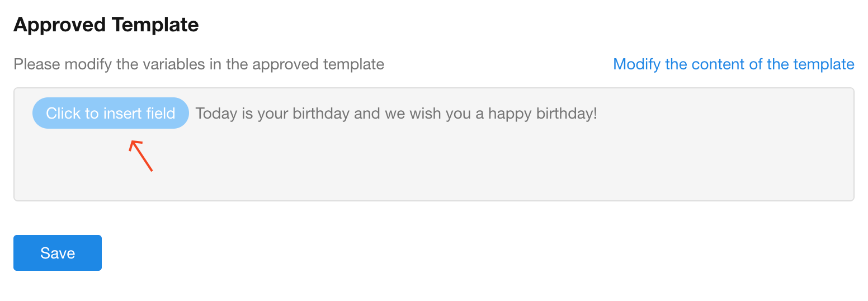
Task: Click 'approved template' ending the gray instruction line
Action: (x=318, y=64)
